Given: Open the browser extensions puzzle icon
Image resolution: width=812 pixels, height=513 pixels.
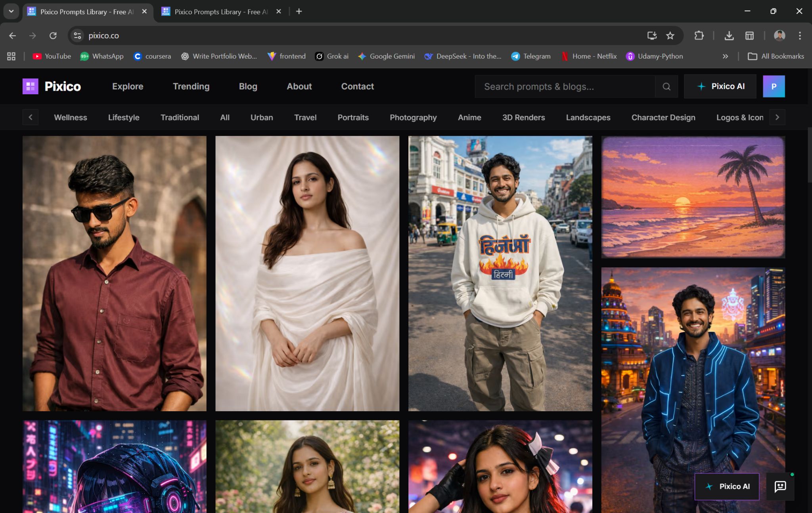Looking at the screenshot, I should coord(699,36).
